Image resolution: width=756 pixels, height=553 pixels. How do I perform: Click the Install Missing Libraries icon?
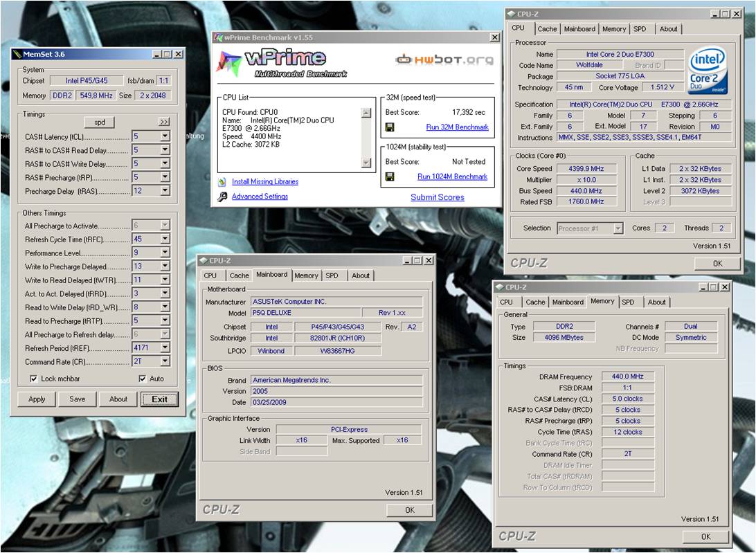(222, 182)
